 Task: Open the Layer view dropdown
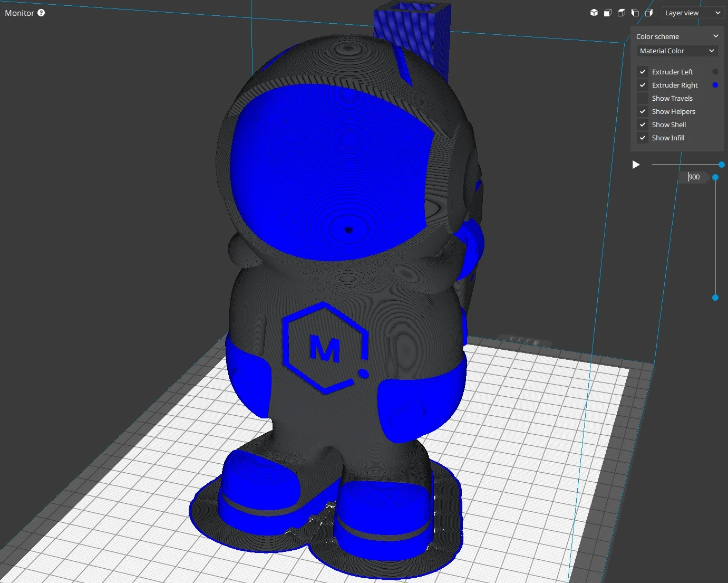(x=693, y=13)
